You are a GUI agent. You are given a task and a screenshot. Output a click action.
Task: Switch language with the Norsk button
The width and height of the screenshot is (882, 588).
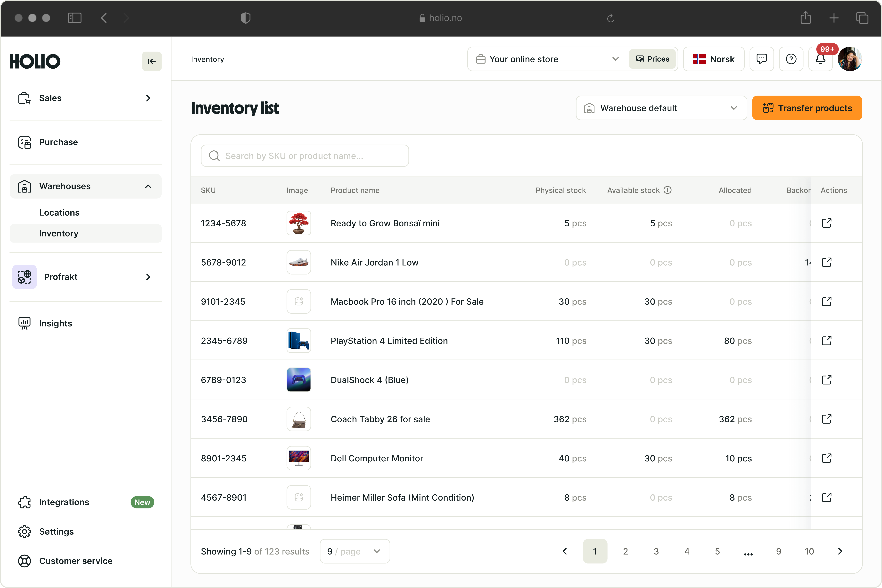click(713, 59)
